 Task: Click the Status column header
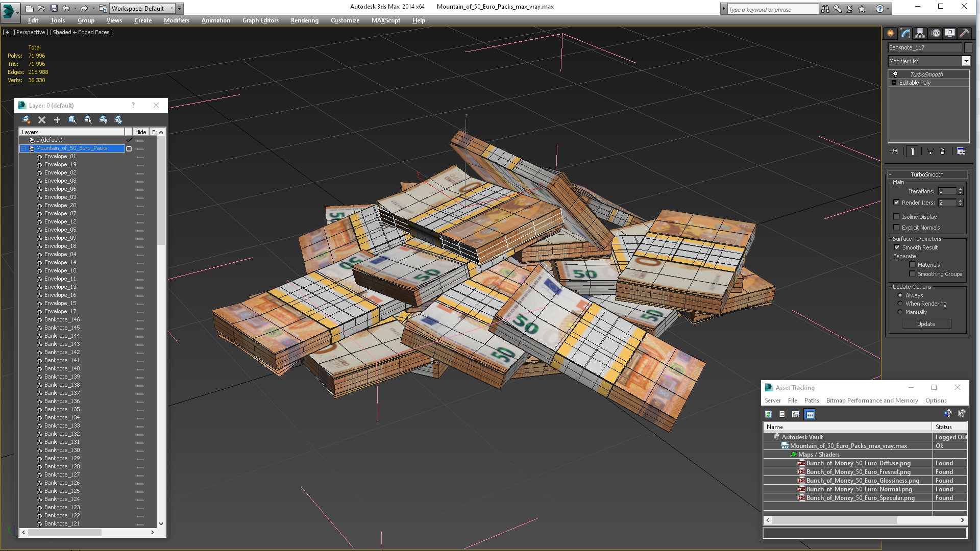click(x=949, y=427)
